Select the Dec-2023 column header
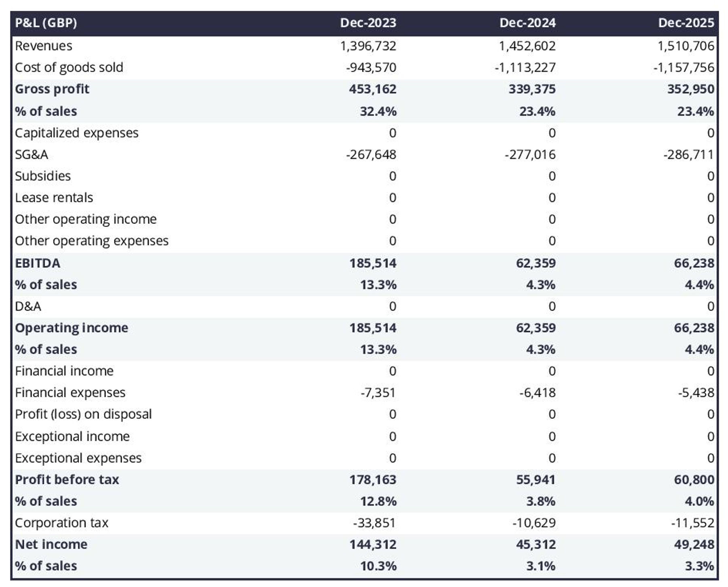 368,23
